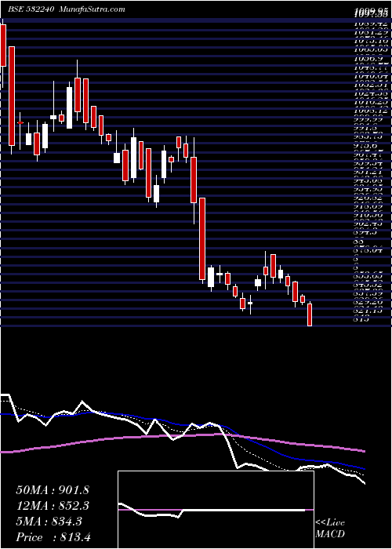Image resolution: width=392 pixels, height=549 pixels.
Task: Click the <<Live MACD label
Action: 330,529
